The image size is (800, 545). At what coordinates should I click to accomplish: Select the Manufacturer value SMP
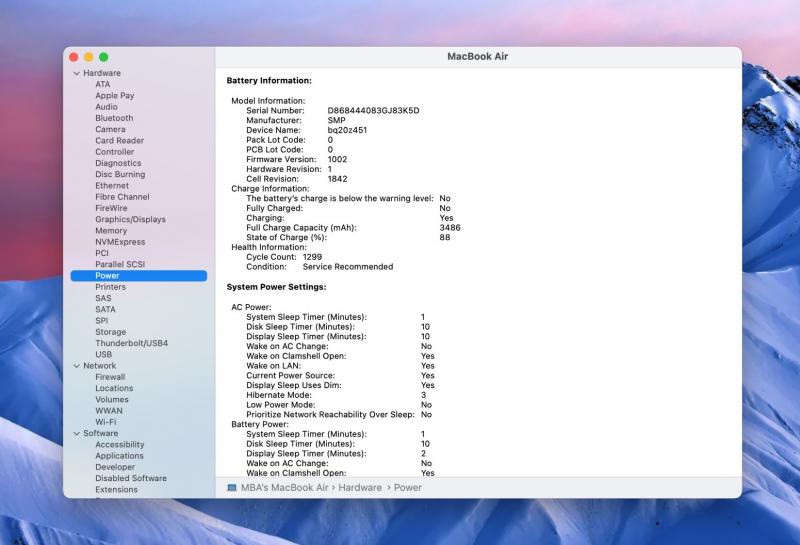(336, 120)
